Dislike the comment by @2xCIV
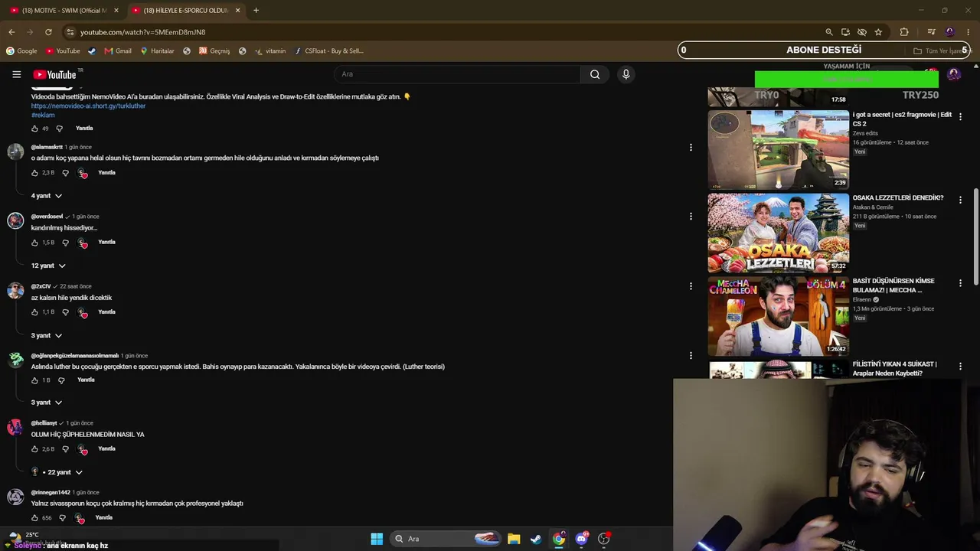 65,312
